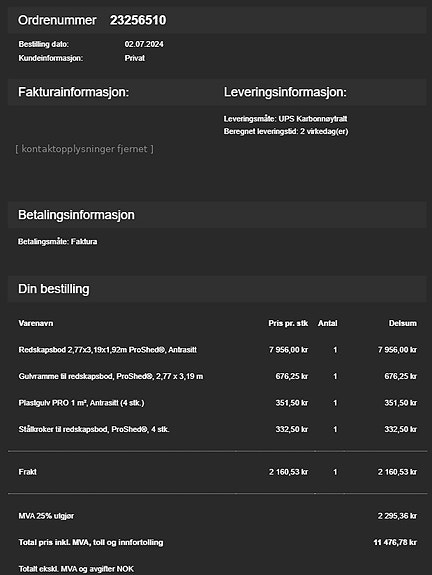Viewport: 432px width, 575px height.
Task: Click the Betalingsinformasjon header
Action: [x=76, y=215]
